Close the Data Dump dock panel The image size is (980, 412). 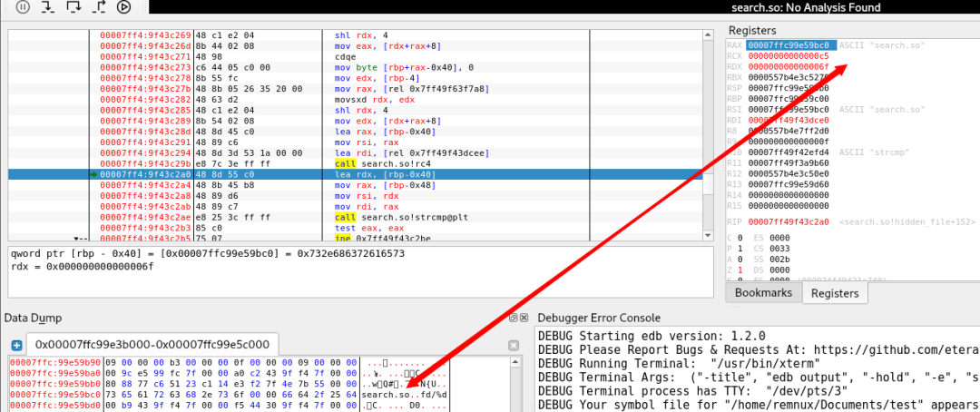coord(524,319)
